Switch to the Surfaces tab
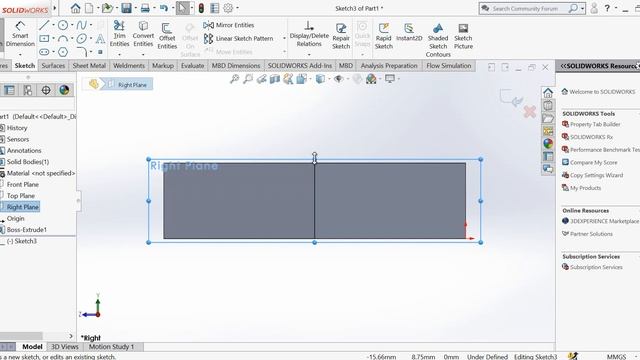This screenshot has height=360, width=640. click(53, 65)
